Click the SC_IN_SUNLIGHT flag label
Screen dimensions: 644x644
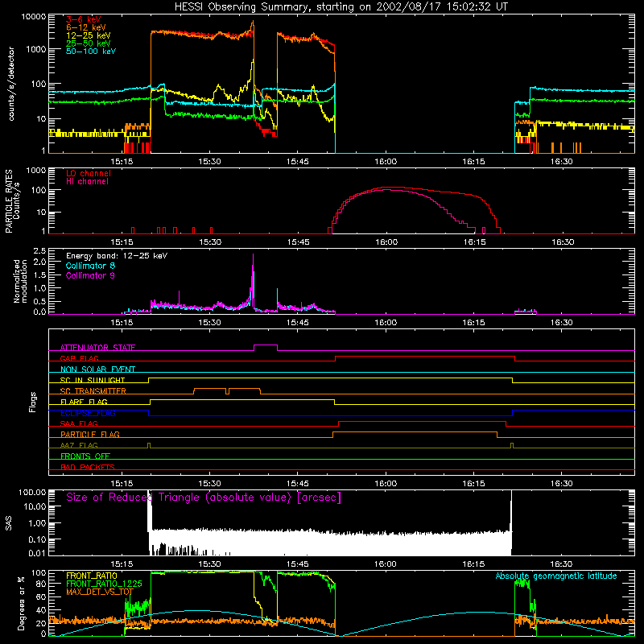[93, 380]
